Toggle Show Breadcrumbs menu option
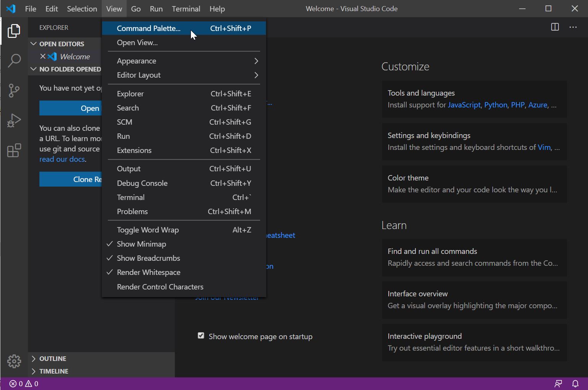 pos(184,258)
